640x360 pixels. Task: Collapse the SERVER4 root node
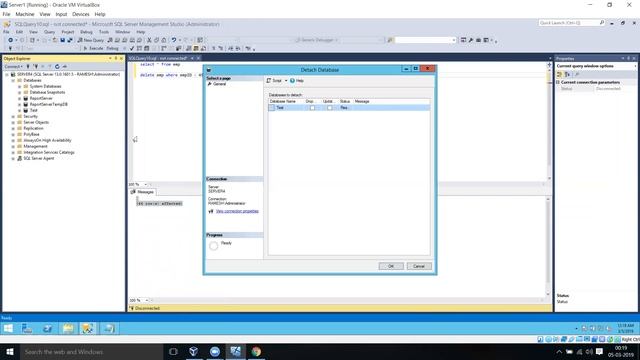[7, 75]
